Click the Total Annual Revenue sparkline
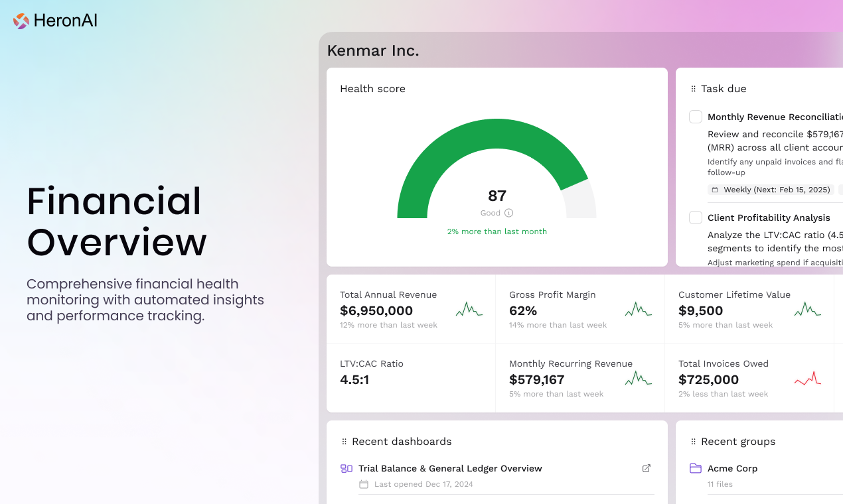Screen dimensions: 843x504 click(x=469, y=309)
